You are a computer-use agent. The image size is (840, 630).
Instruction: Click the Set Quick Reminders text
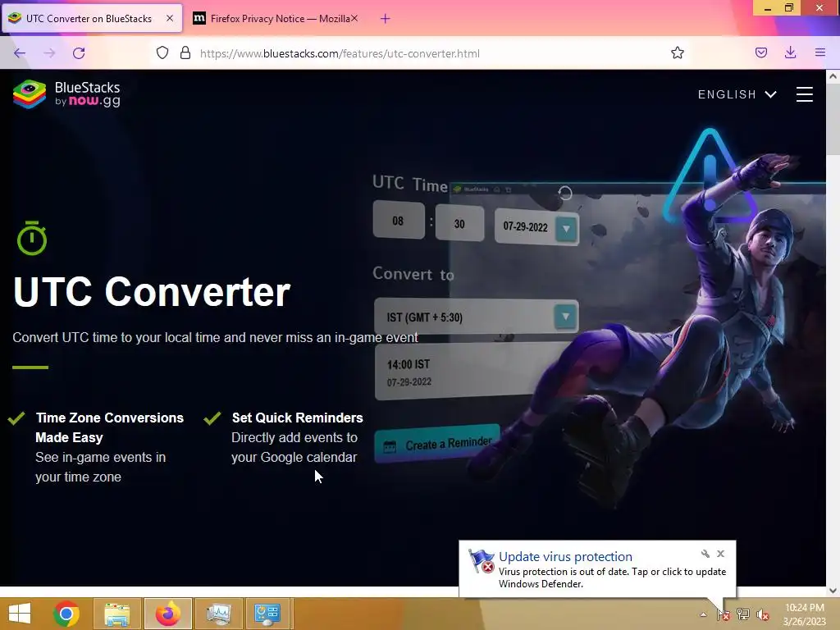click(x=297, y=418)
